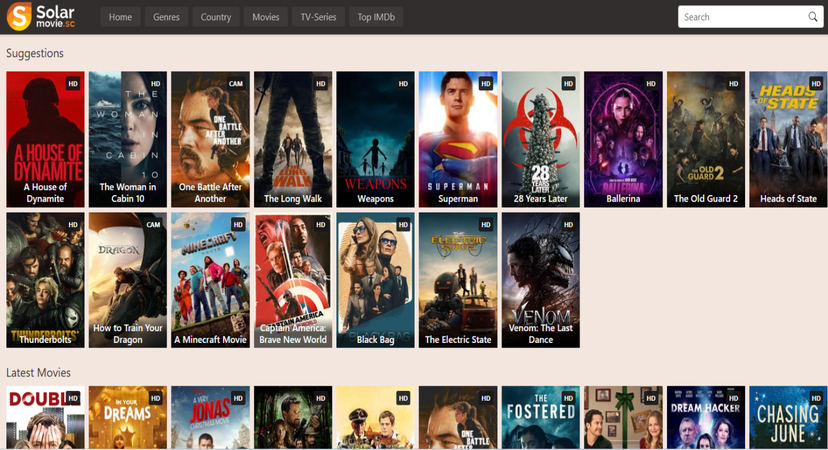Open A House of Dynamite poster
The image size is (828, 450).
[45, 139]
